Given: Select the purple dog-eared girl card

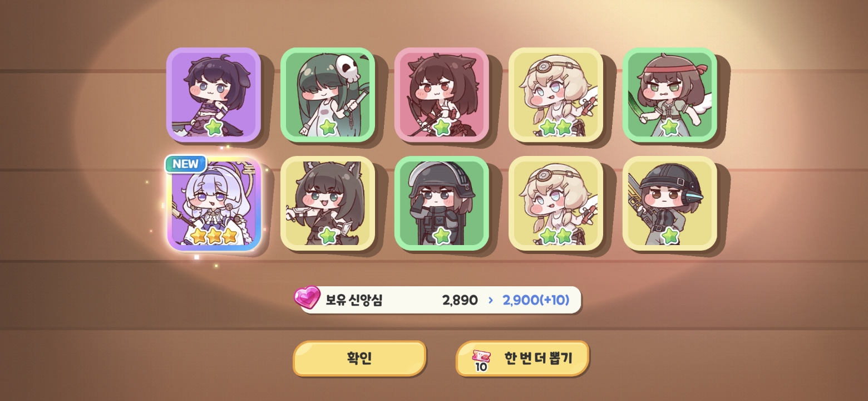Looking at the screenshot, I should (214, 94).
